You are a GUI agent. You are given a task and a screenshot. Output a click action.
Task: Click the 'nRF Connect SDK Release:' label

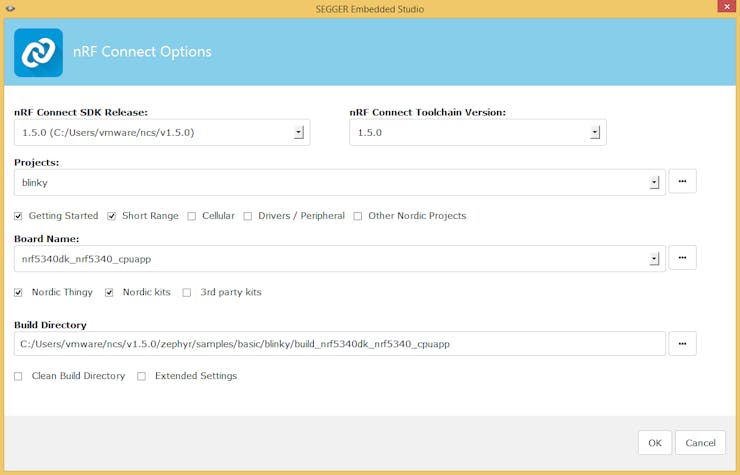[x=81, y=112]
